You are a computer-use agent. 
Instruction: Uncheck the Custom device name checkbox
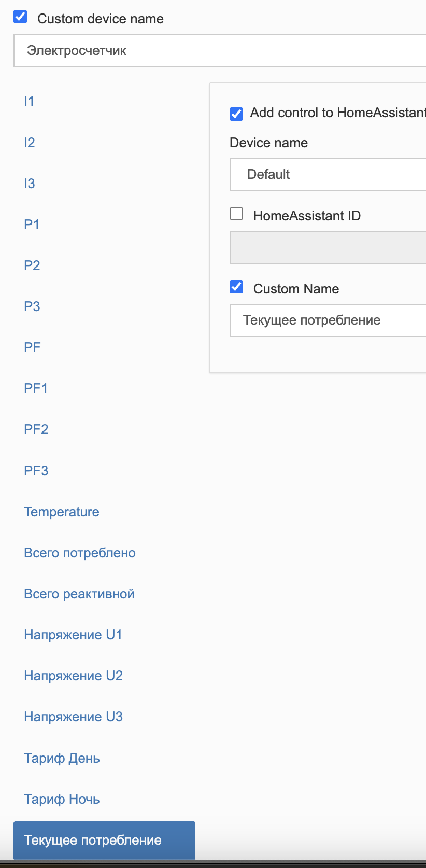20,17
